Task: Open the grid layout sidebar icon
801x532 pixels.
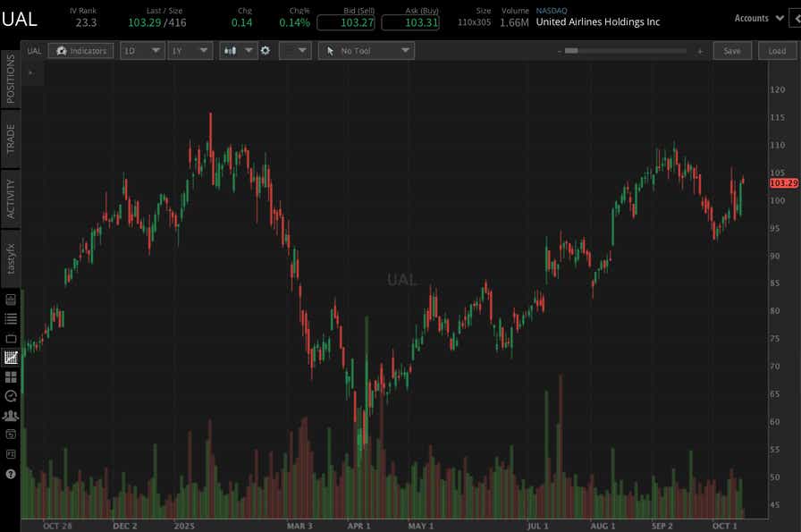Action: coord(11,377)
